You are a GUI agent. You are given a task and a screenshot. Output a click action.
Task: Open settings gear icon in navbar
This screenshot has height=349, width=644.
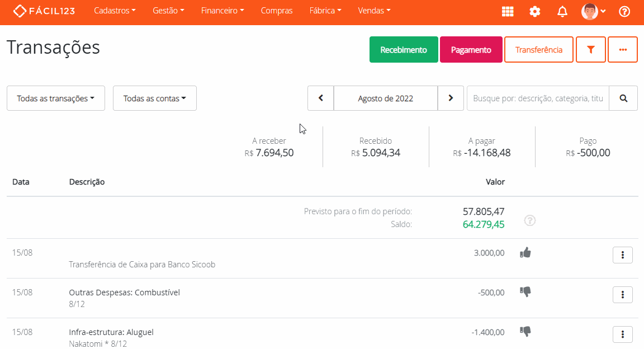[x=535, y=11]
